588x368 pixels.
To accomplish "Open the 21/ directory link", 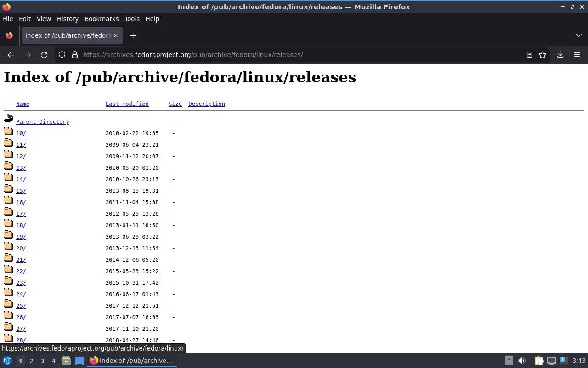I will tap(21, 260).
